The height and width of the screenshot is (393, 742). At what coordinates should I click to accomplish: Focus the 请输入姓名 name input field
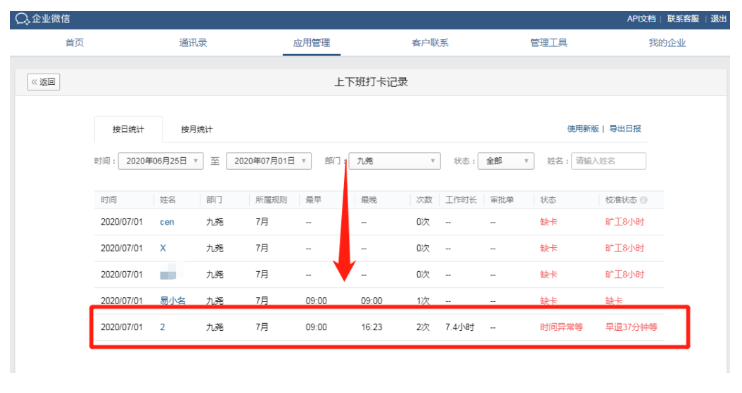pyautogui.click(x=609, y=161)
